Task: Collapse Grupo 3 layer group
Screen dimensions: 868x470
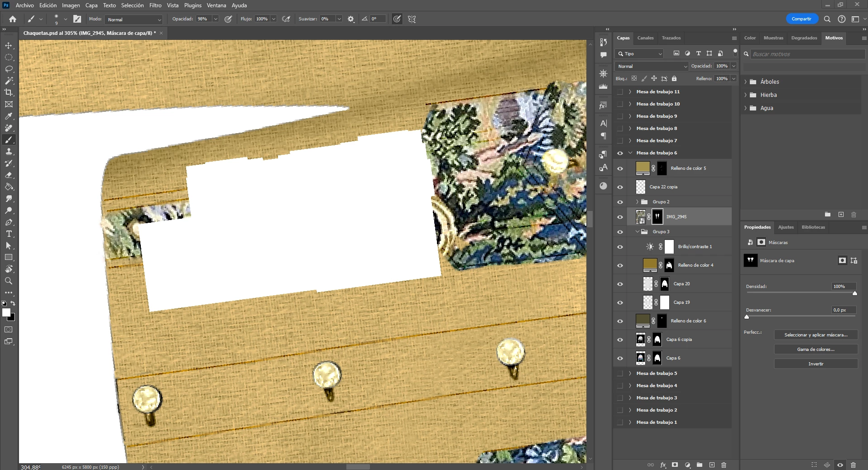Action: pyautogui.click(x=637, y=232)
